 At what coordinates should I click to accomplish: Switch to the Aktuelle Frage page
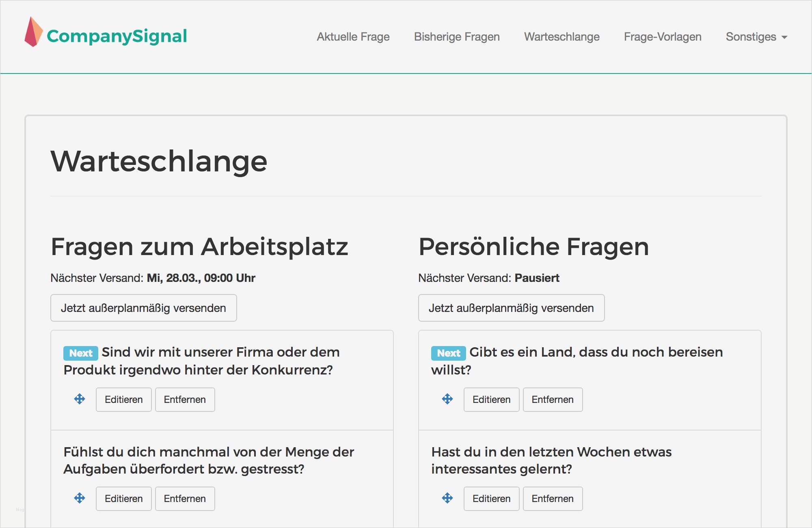[353, 37]
